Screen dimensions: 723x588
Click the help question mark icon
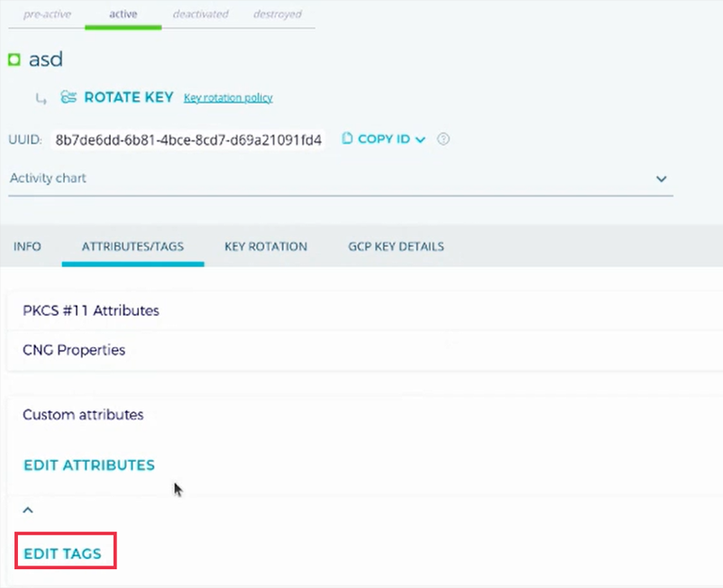click(x=443, y=139)
